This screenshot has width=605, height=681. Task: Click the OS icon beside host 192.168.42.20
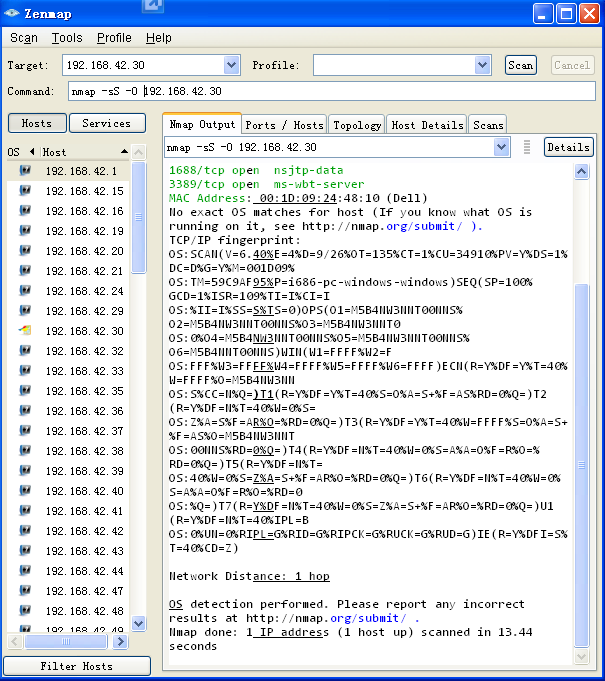coord(25,250)
